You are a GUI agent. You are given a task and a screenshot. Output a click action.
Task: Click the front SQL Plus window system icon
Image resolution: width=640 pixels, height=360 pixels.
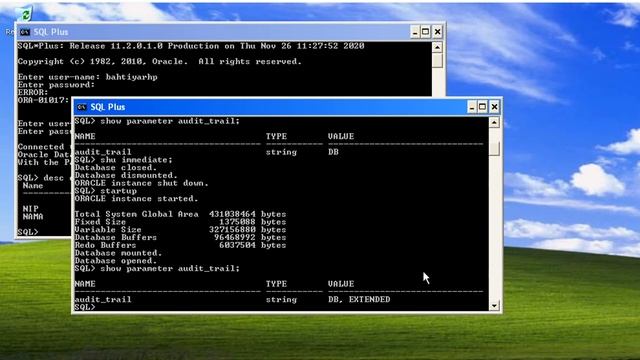(82, 107)
